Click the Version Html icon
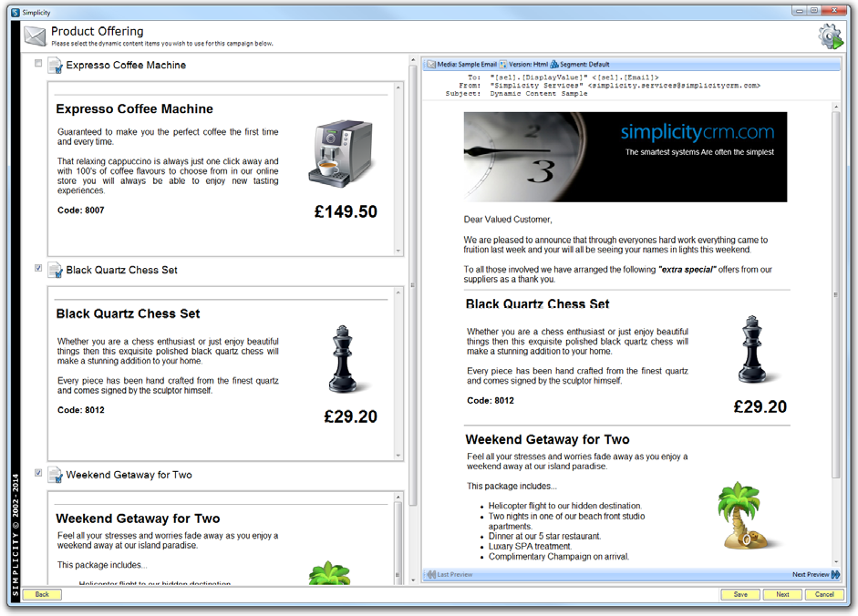The image size is (858, 616). [x=503, y=65]
